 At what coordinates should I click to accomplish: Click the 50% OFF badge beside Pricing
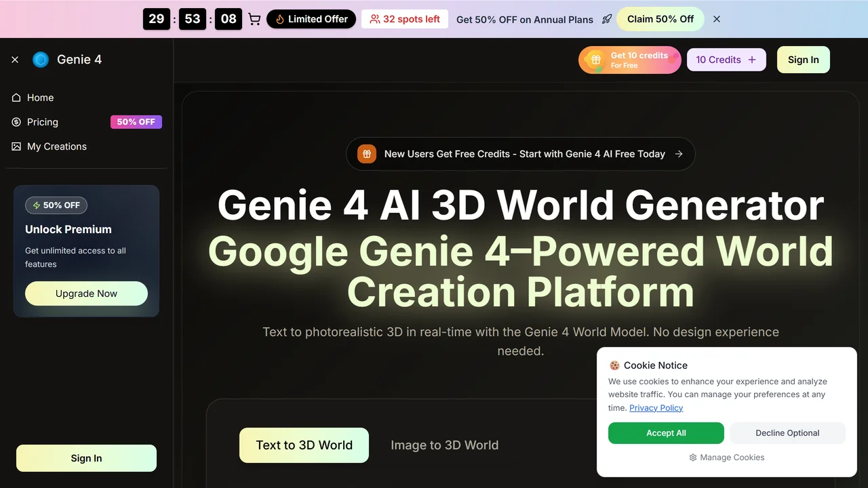coord(136,122)
